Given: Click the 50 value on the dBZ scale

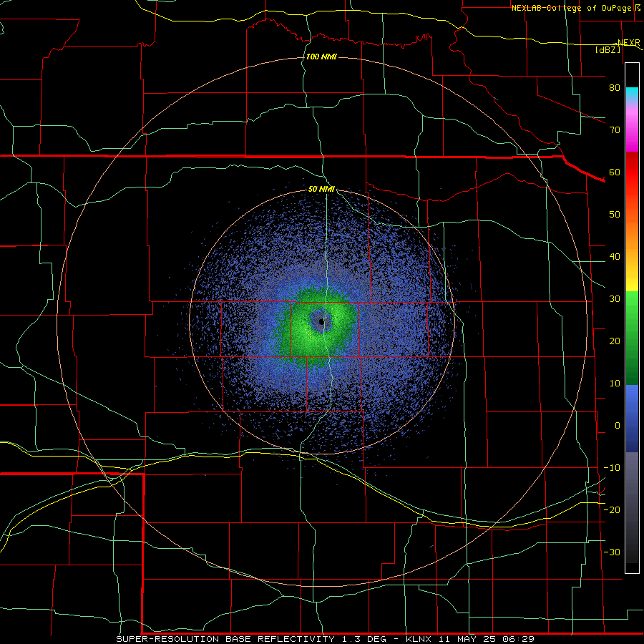Looking at the screenshot, I should tap(615, 215).
